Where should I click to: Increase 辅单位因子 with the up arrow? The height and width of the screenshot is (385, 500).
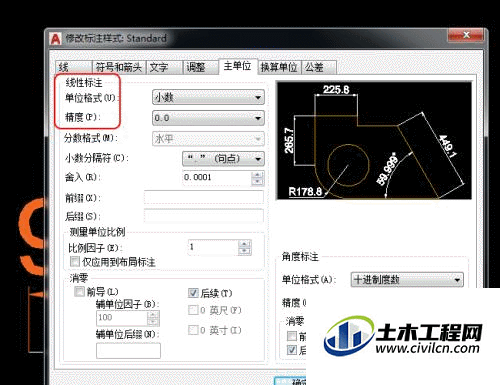[x=153, y=314]
